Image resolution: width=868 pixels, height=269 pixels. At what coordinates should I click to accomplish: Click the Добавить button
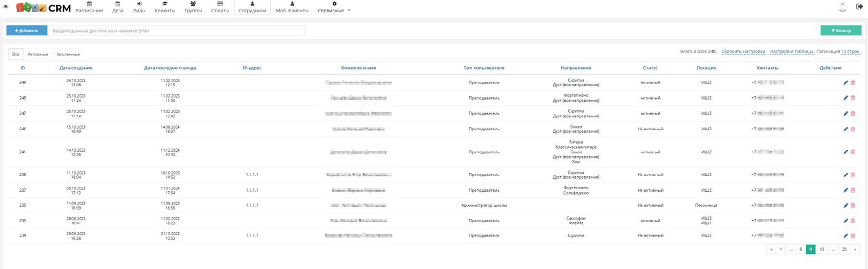tap(26, 31)
